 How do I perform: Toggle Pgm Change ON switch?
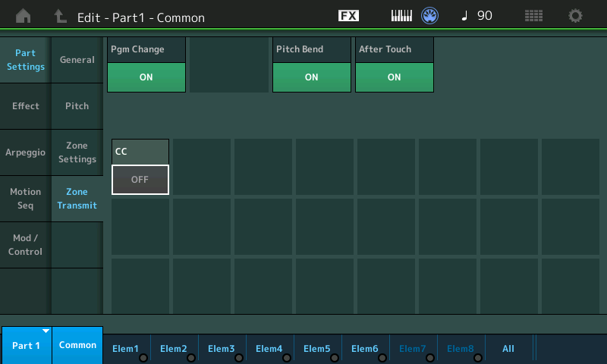tap(146, 77)
